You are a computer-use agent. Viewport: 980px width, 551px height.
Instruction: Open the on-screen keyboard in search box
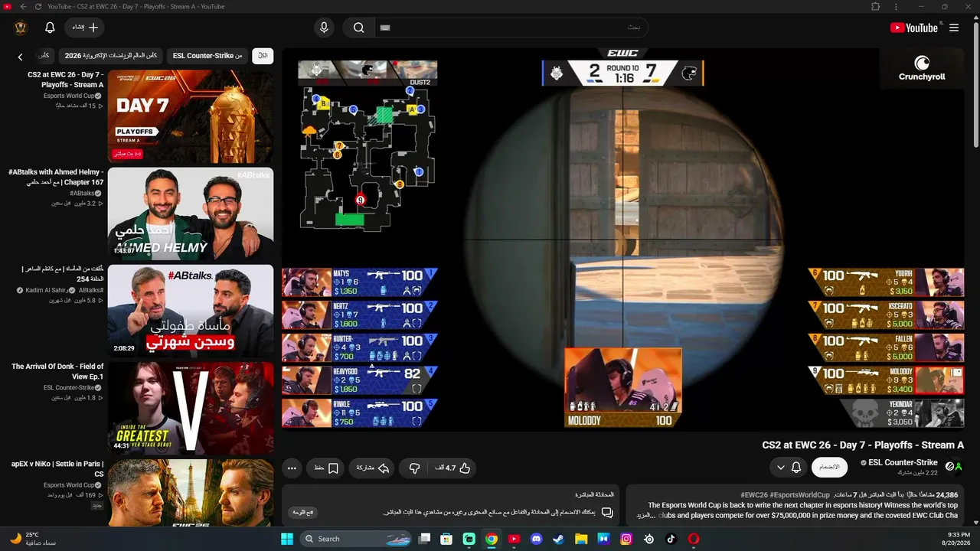click(385, 28)
